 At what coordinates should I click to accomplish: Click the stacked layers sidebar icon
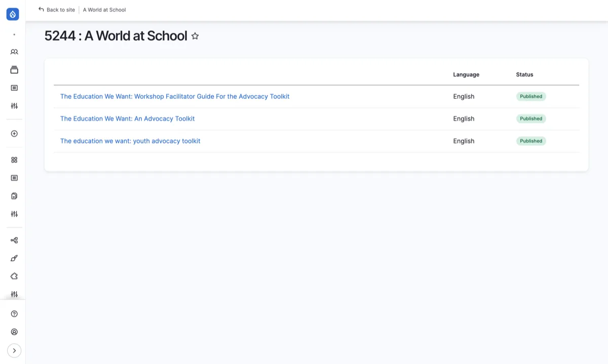(x=14, y=70)
